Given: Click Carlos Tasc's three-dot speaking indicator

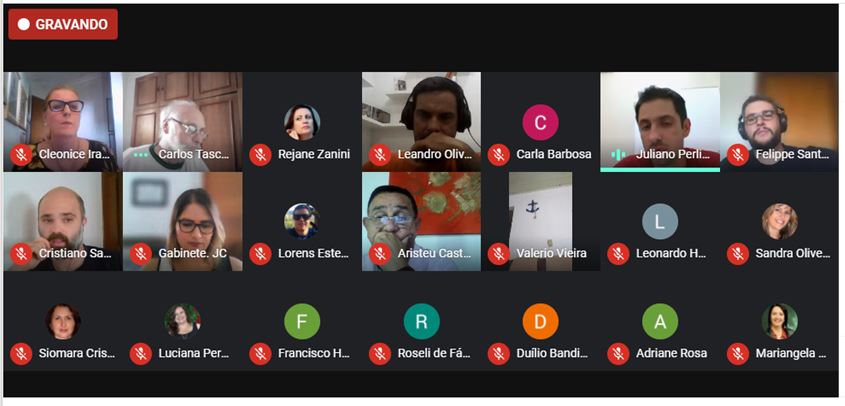Looking at the screenshot, I should click(x=141, y=155).
